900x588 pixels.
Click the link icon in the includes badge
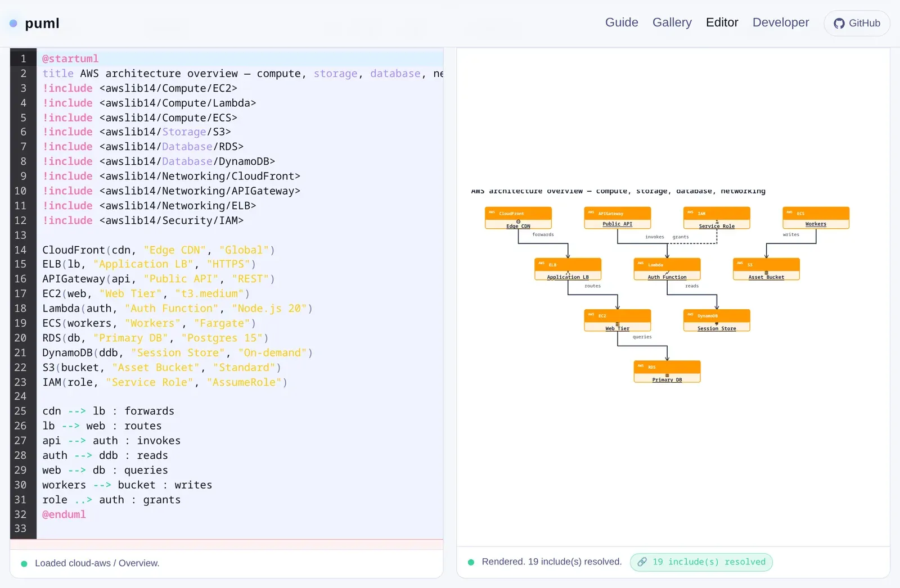pos(642,562)
